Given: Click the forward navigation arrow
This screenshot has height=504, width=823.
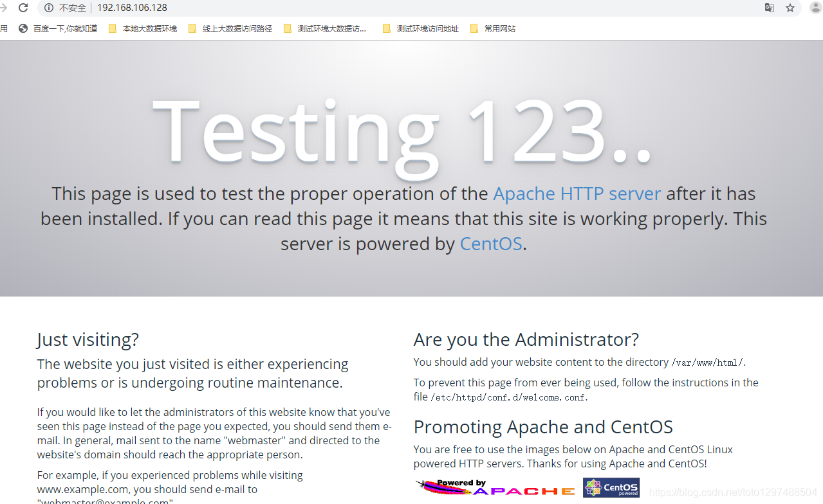Looking at the screenshot, I should [3, 8].
